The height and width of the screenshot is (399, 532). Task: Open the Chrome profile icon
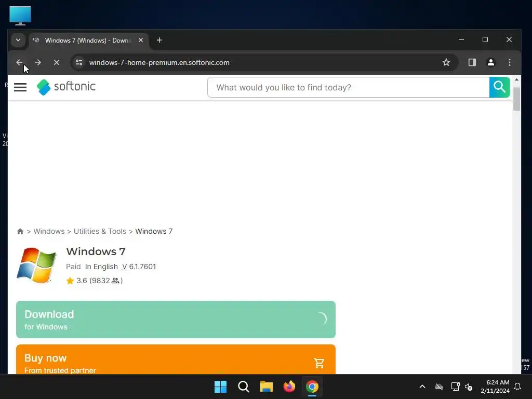(490, 62)
